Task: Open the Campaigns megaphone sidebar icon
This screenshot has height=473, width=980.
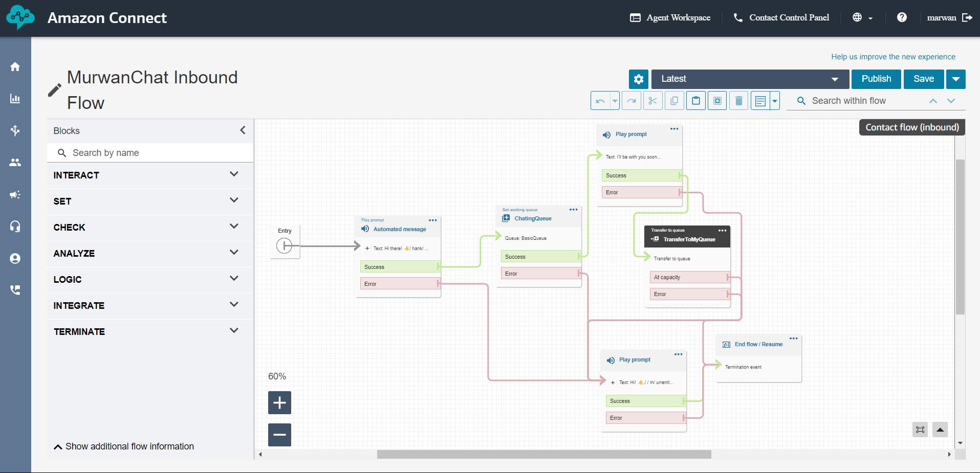Action: pyautogui.click(x=15, y=194)
